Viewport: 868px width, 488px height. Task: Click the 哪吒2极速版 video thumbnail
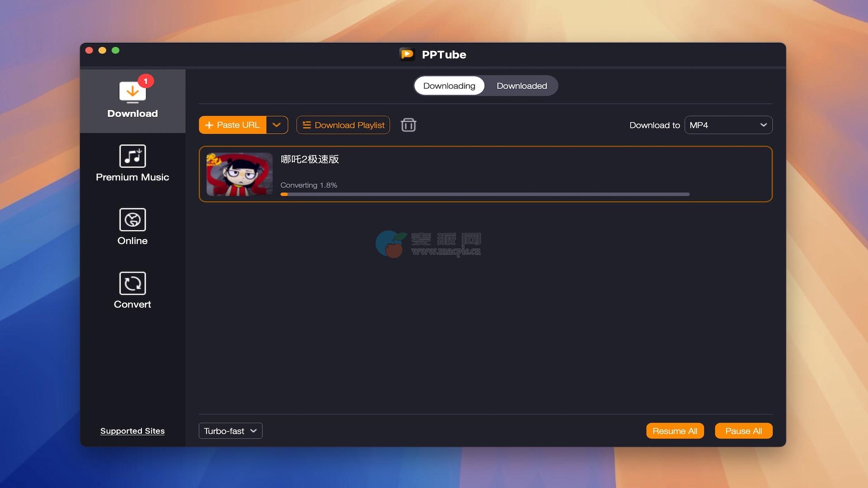click(240, 174)
